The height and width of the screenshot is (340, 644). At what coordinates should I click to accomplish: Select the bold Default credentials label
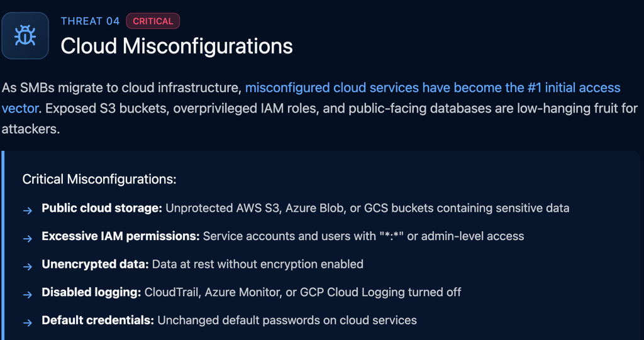pyautogui.click(x=97, y=320)
